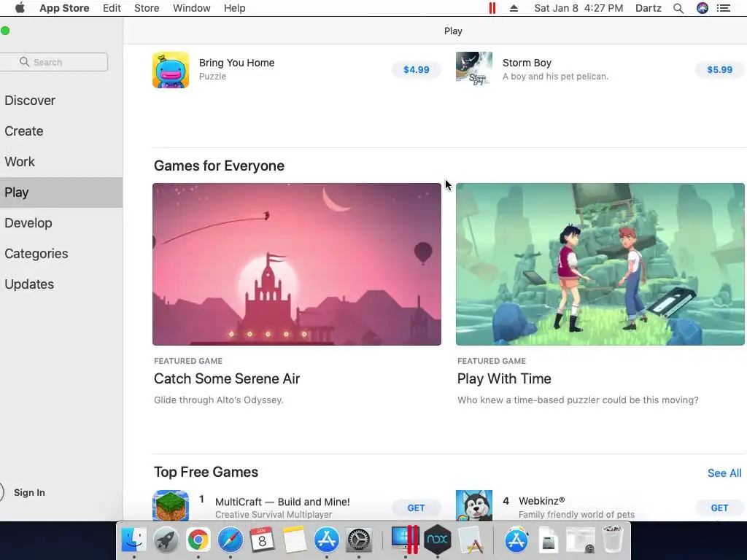Open Play With Time featured image
The image size is (747, 560).
point(600,264)
